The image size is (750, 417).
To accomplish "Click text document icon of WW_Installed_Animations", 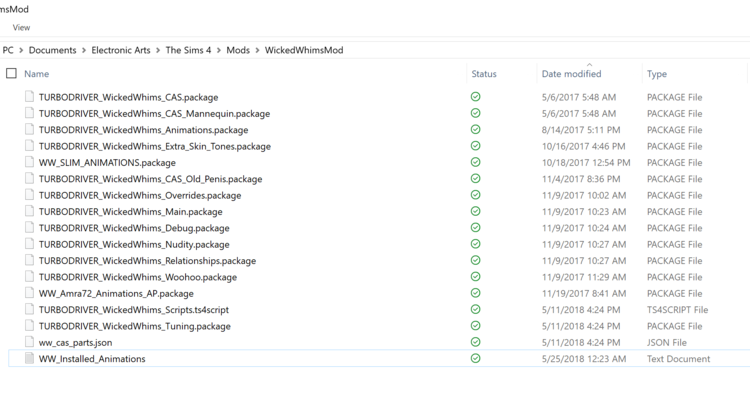I will coord(29,358).
